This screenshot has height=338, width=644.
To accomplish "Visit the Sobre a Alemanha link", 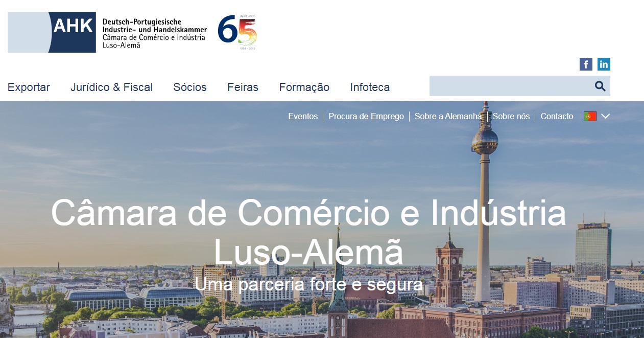I will click(x=448, y=117).
